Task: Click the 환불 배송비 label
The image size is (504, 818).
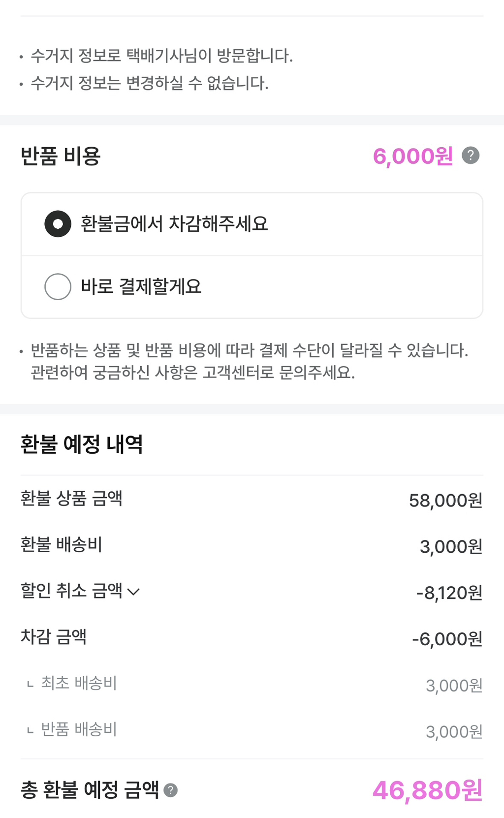Action: [x=62, y=545]
